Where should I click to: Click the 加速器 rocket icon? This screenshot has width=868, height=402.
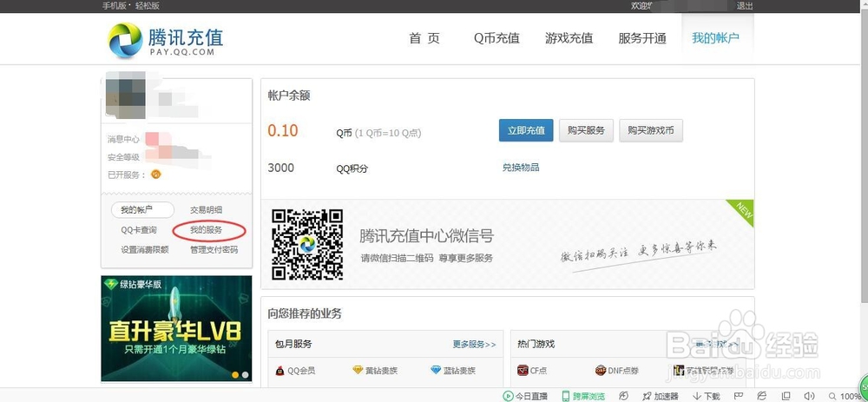646,396
